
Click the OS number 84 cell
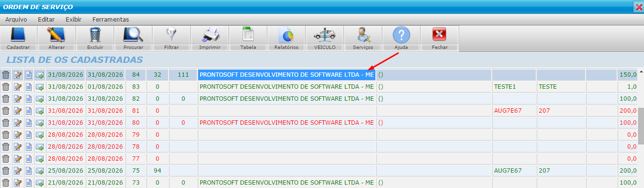click(136, 75)
